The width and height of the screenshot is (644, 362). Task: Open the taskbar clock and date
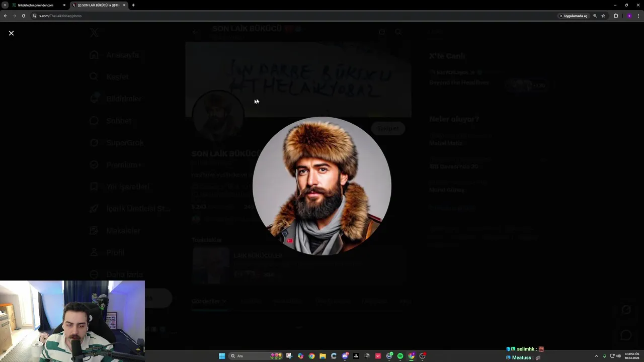[x=632, y=356]
